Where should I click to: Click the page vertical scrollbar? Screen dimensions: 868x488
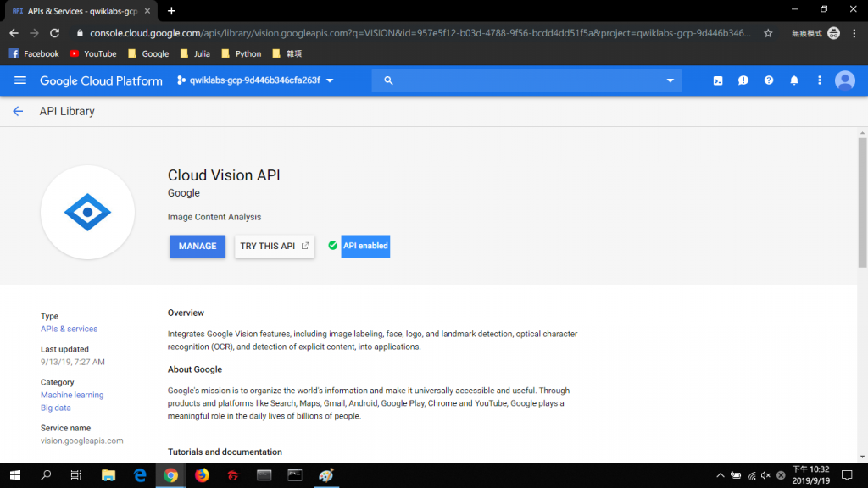click(x=862, y=202)
